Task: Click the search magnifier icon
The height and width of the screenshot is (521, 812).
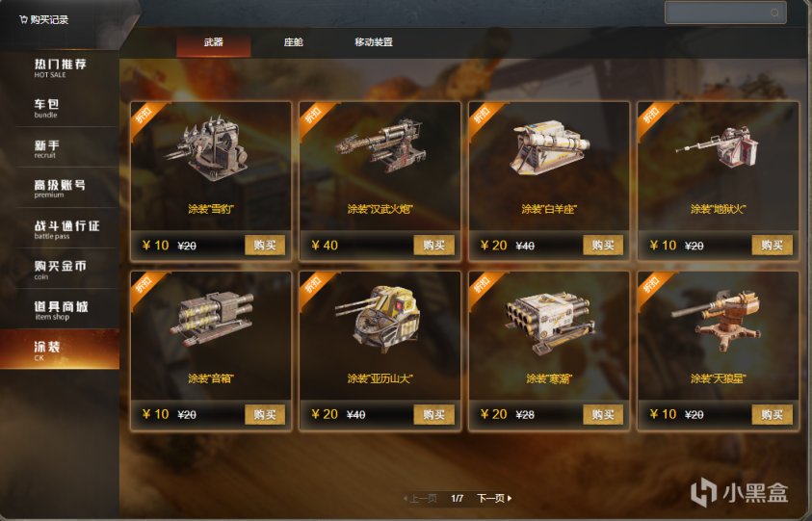Action: 774,13
